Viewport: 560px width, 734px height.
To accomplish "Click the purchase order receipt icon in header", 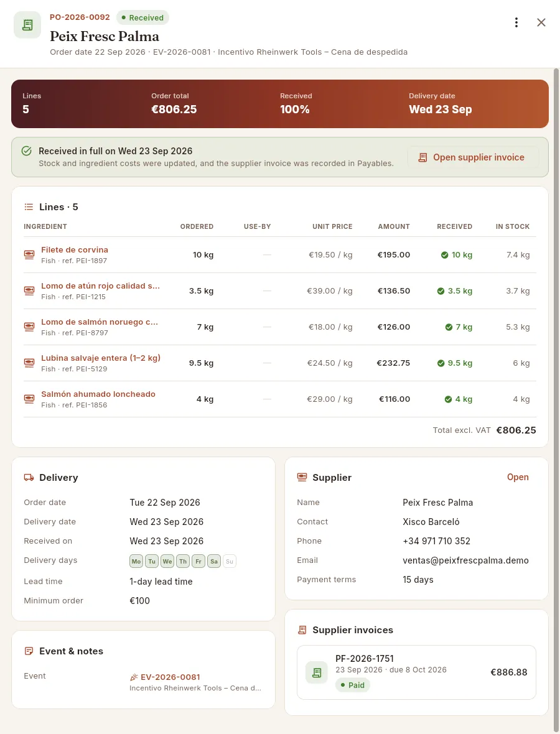I will click(x=27, y=25).
